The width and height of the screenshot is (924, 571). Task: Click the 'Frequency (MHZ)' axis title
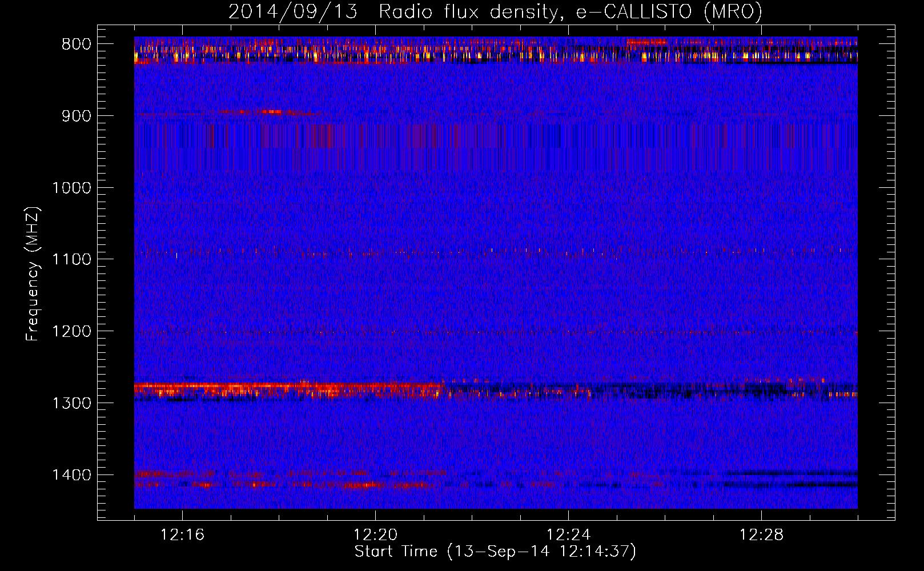tap(33, 274)
